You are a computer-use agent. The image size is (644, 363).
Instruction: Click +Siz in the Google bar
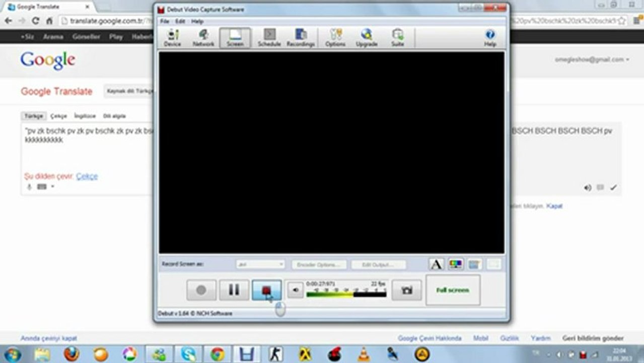28,37
